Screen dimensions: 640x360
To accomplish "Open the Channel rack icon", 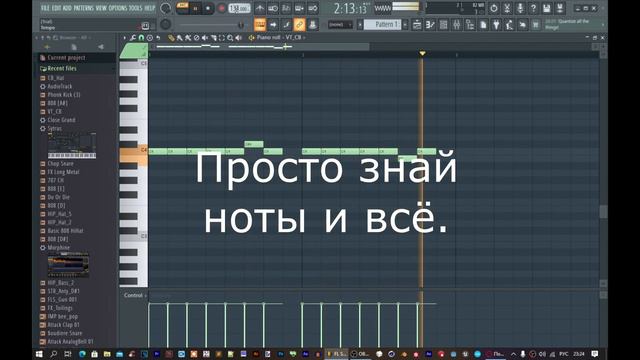I will tap(443, 25).
